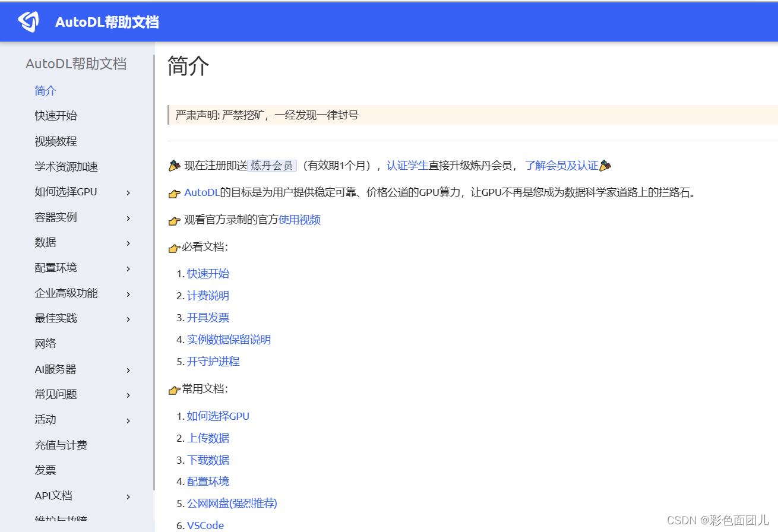
Task: Open the 公网网盘(强烈推荐) link
Action: [x=232, y=503]
